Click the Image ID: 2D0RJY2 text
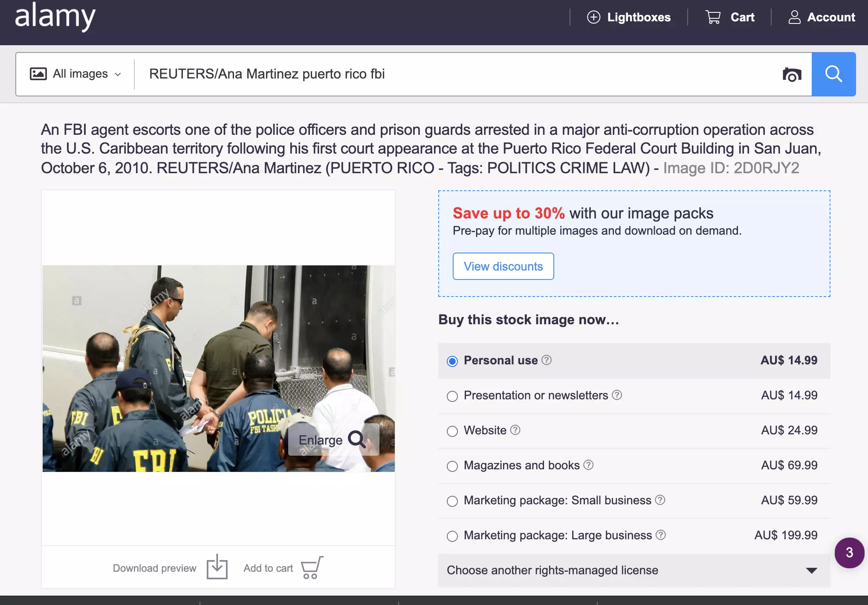This screenshot has height=605, width=868. coord(731,168)
